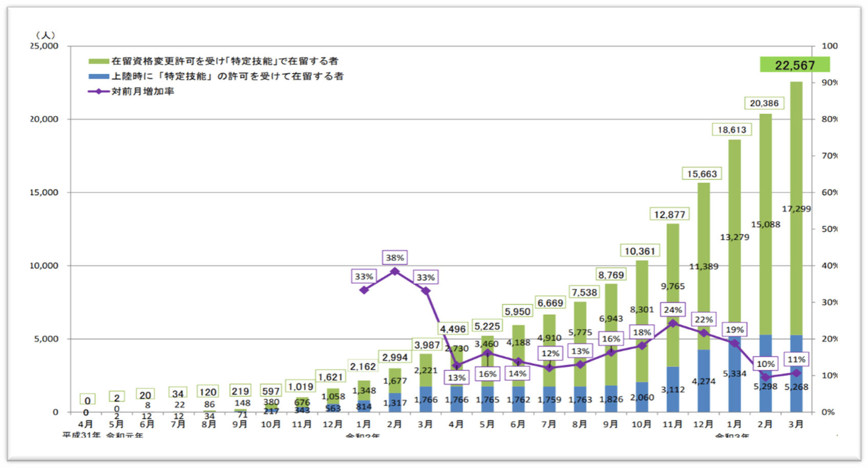Click the total label '7,538'

pos(584,292)
